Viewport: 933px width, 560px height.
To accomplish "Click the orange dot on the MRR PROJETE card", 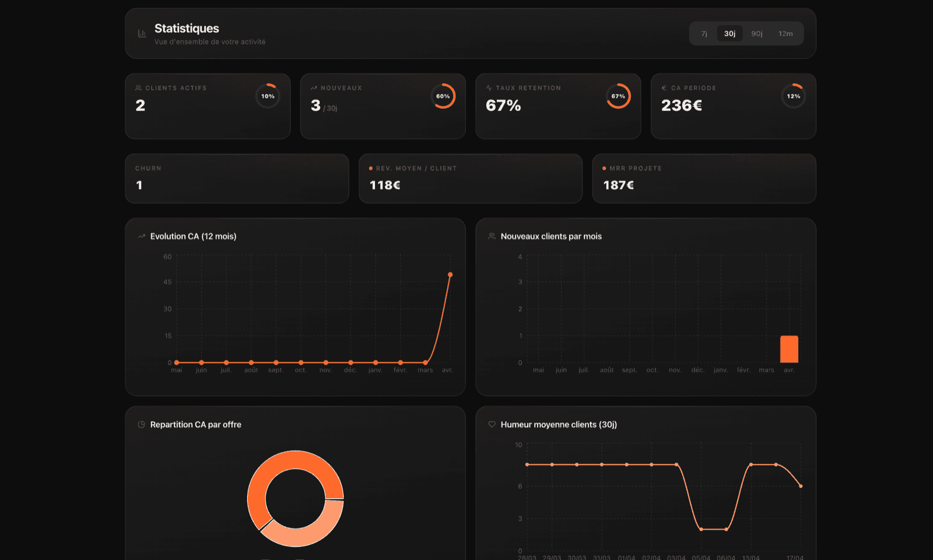I will point(604,168).
